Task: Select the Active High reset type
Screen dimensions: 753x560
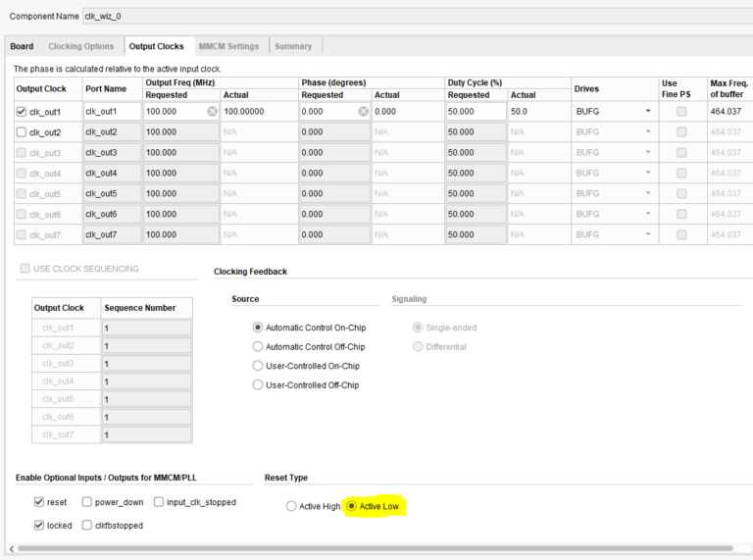Action: click(290, 506)
